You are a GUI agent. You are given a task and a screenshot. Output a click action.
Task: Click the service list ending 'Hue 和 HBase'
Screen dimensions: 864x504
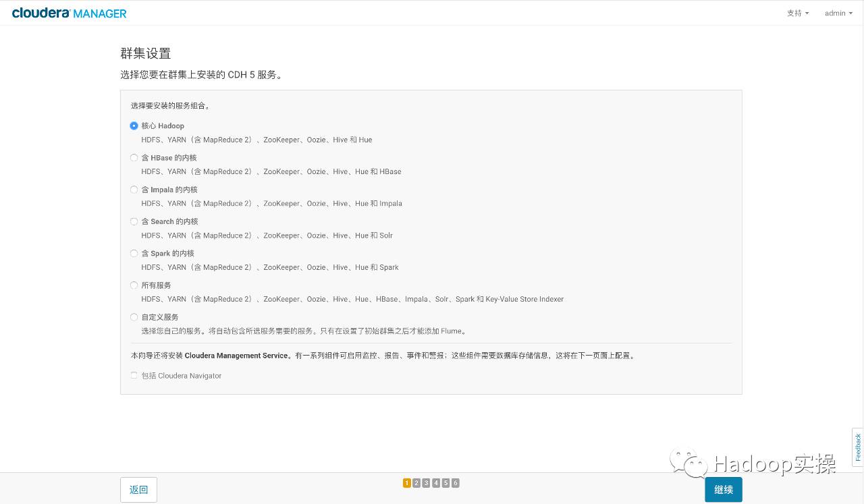[x=271, y=172]
